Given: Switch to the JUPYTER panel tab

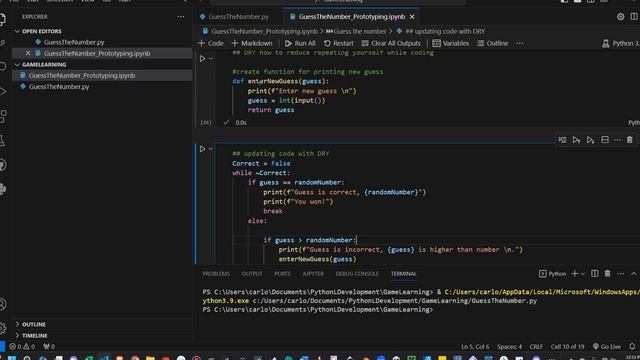Looking at the screenshot, I should pos(313,274).
